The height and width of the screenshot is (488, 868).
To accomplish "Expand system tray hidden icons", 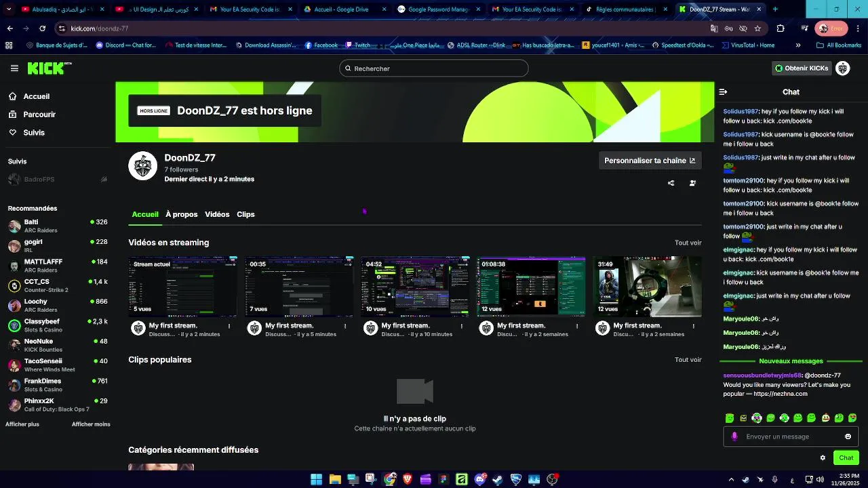I will [x=731, y=479].
